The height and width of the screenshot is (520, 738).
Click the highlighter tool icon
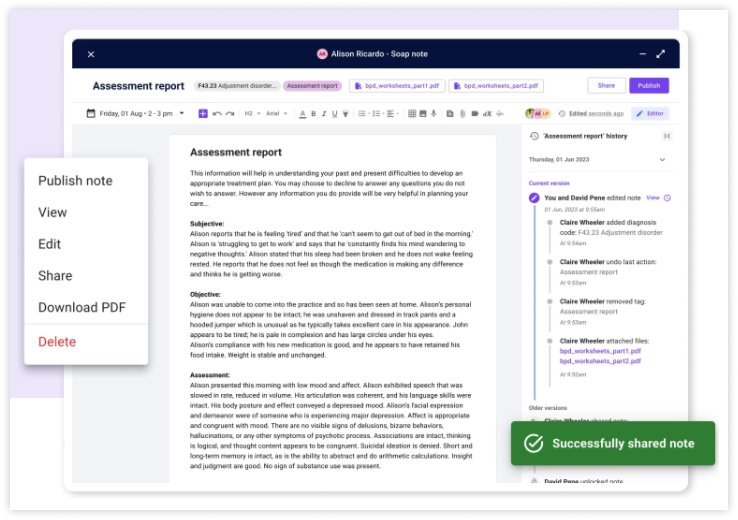(x=345, y=113)
